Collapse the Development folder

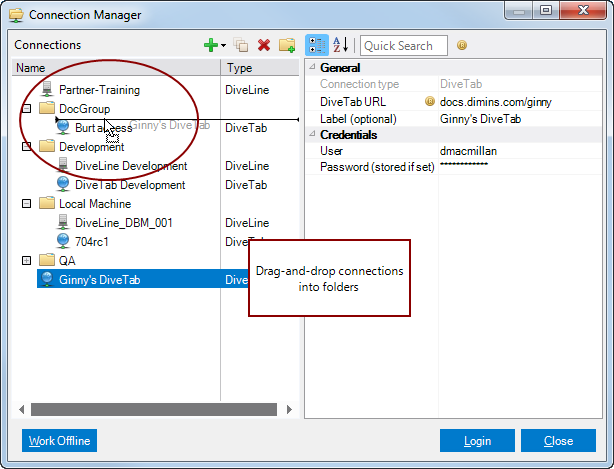pos(27,146)
